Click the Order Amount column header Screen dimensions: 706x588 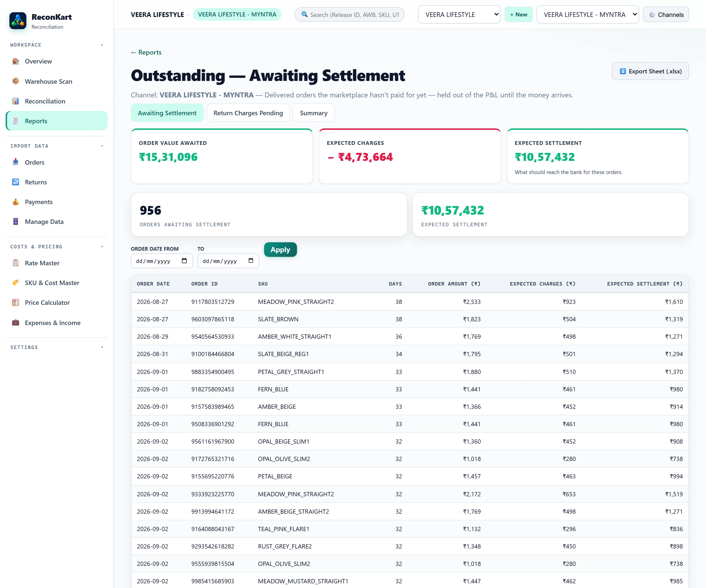pyautogui.click(x=454, y=284)
